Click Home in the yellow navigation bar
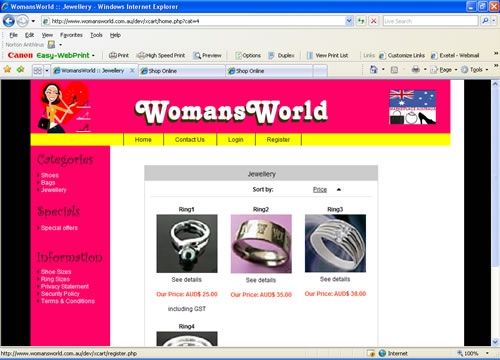 [x=143, y=140]
